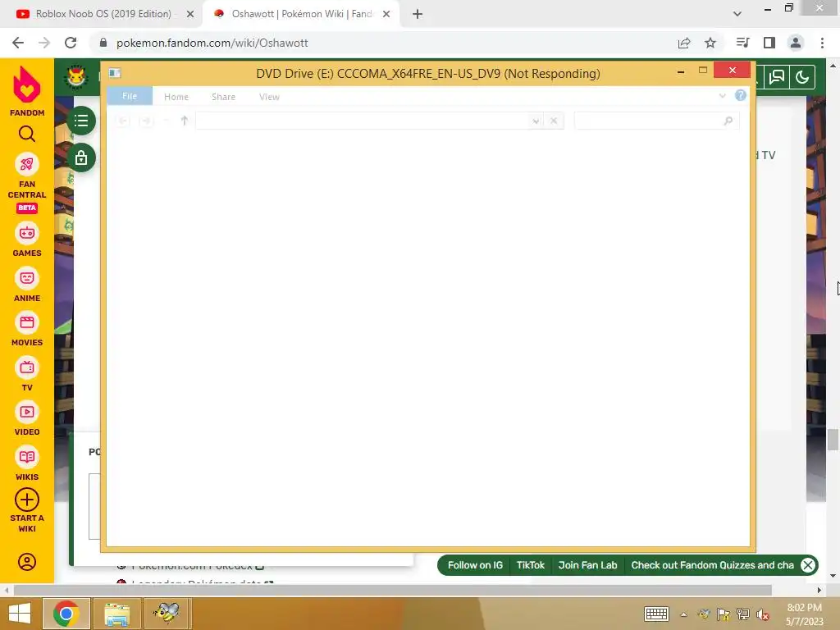840x630 pixels.
Task: Click Chrome share this page icon
Action: coord(684,43)
